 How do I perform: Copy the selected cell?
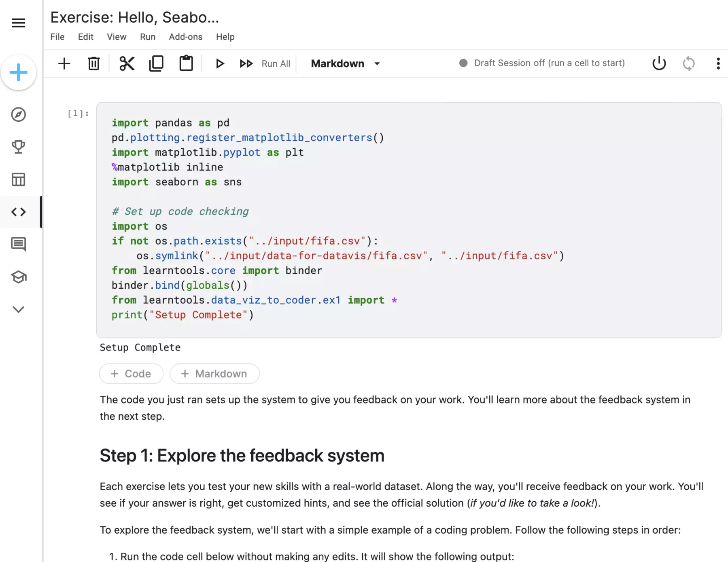click(x=156, y=63)
